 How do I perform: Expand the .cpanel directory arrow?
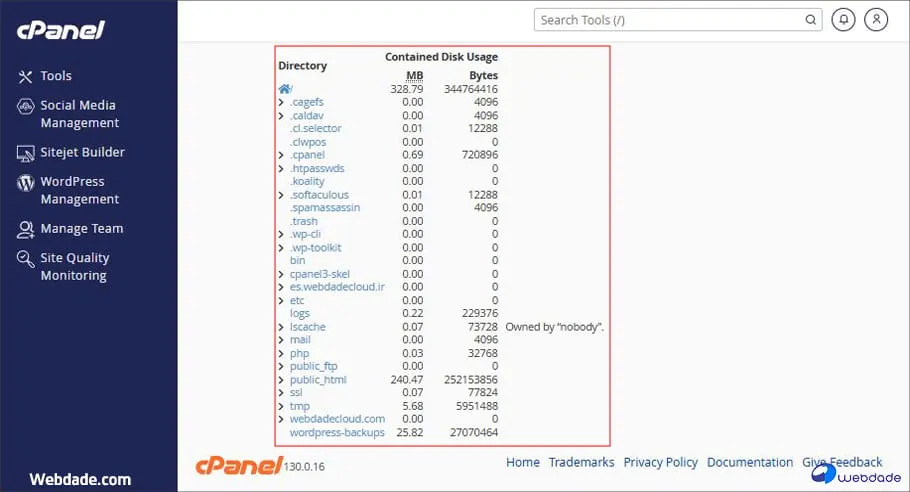[281, 155]
